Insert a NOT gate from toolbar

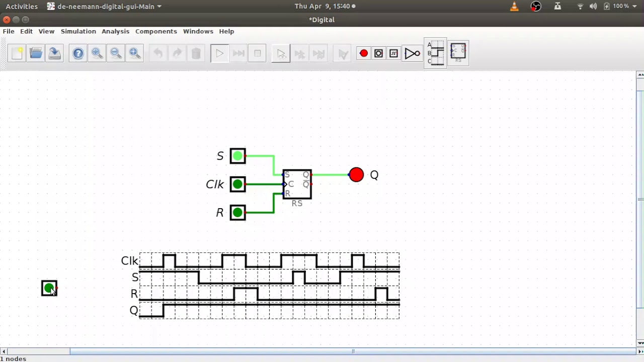tap(412, 53)
